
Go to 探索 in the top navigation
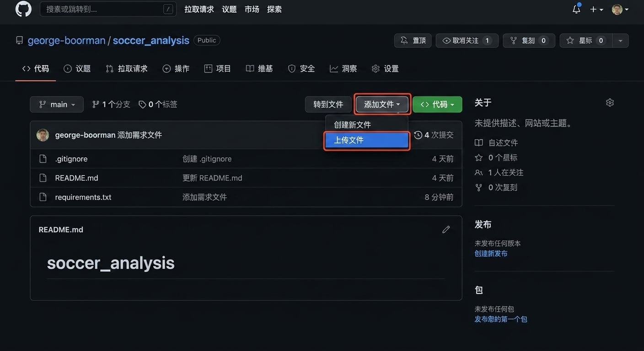coord(274,9)
